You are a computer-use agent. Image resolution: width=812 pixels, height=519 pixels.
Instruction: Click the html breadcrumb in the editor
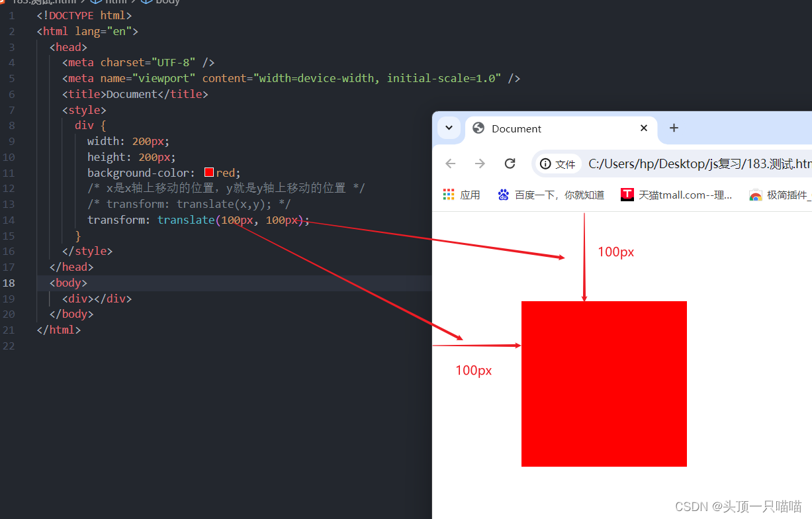point(111,2)
